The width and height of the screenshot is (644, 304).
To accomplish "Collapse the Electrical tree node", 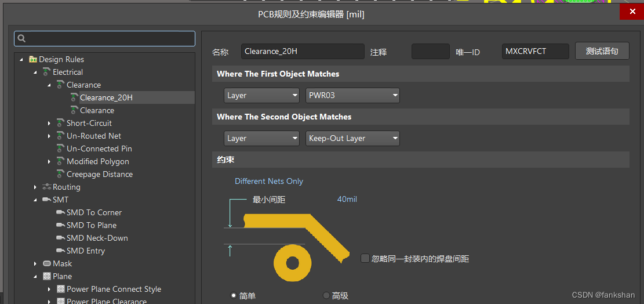I will 35,73.
